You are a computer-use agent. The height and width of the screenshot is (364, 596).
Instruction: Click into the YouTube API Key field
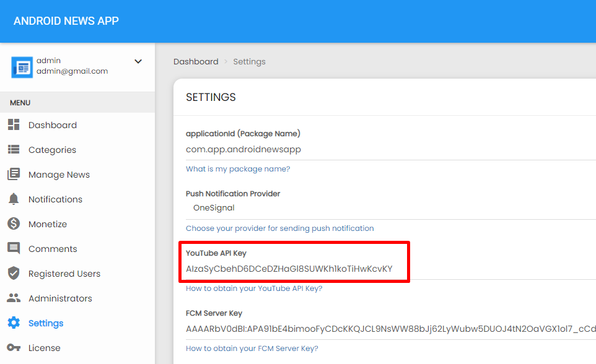point(391,269)
